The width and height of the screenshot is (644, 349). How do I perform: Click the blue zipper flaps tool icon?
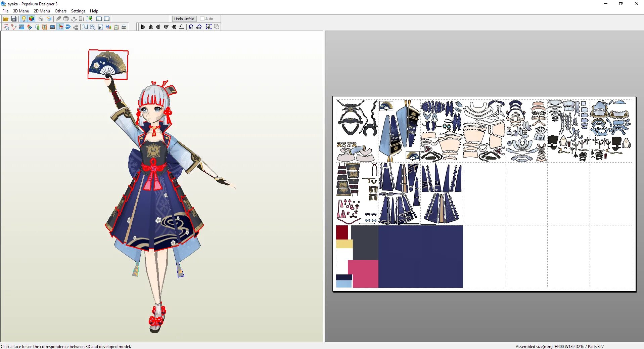point(21,27)
